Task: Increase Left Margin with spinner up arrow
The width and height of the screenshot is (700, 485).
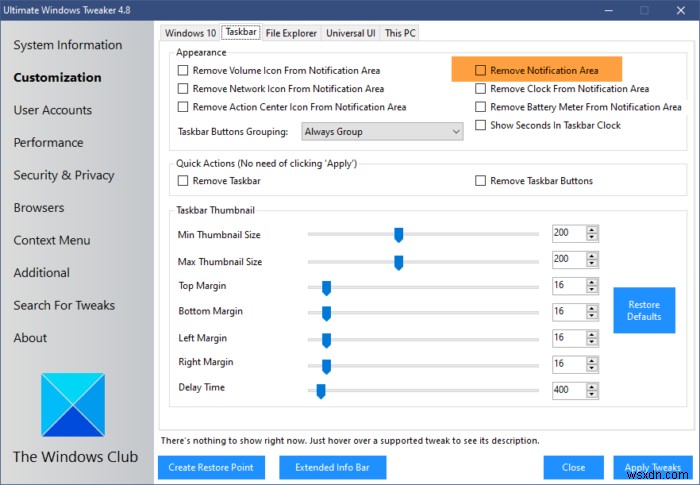Action: 592,334
